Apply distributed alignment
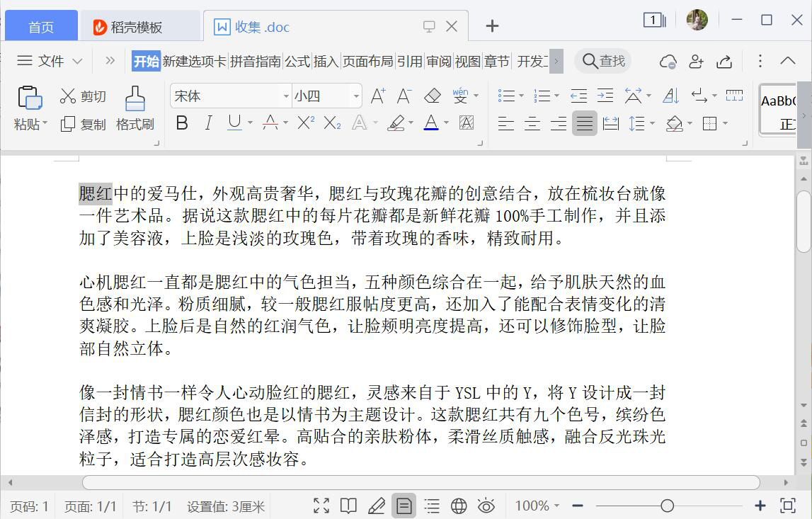The height and width of the screenshot is (519, 812). (x=610, y=123)
